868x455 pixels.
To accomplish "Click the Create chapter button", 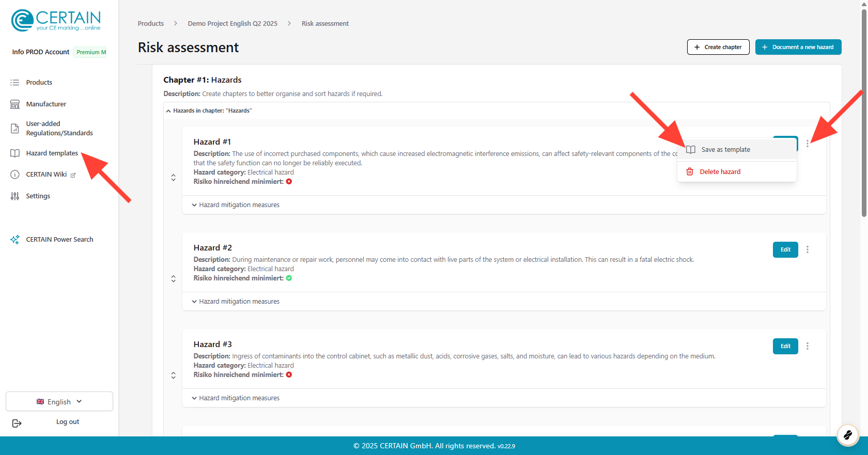I will [x=718, y=47].
